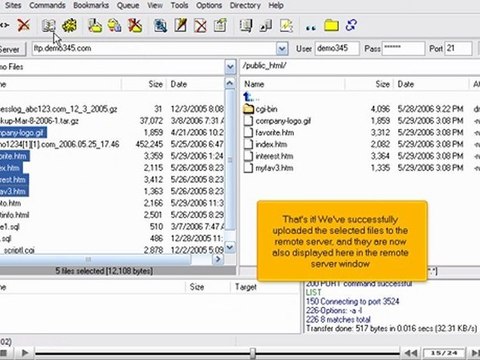The image size is (480, 360).
Task: Click the bucket with lock icon
Action: coord(115,26)
